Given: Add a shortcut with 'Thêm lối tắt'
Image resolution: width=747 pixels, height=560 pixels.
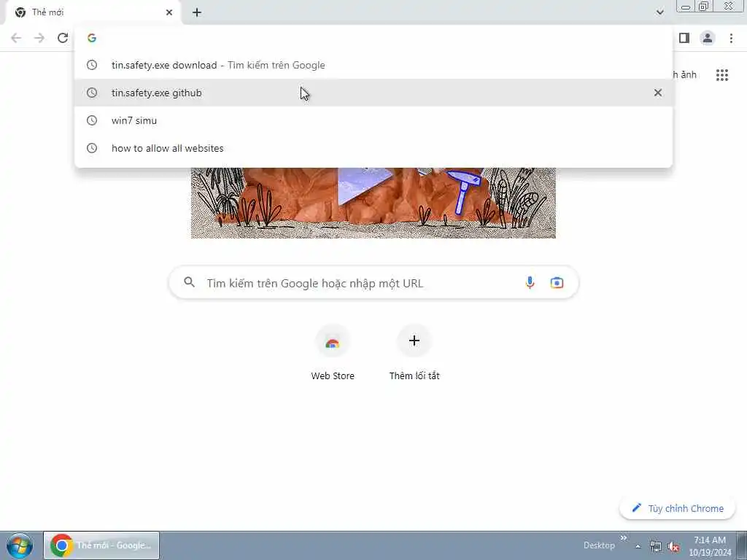Looking at the screenshot, I should tap(414, 353).
